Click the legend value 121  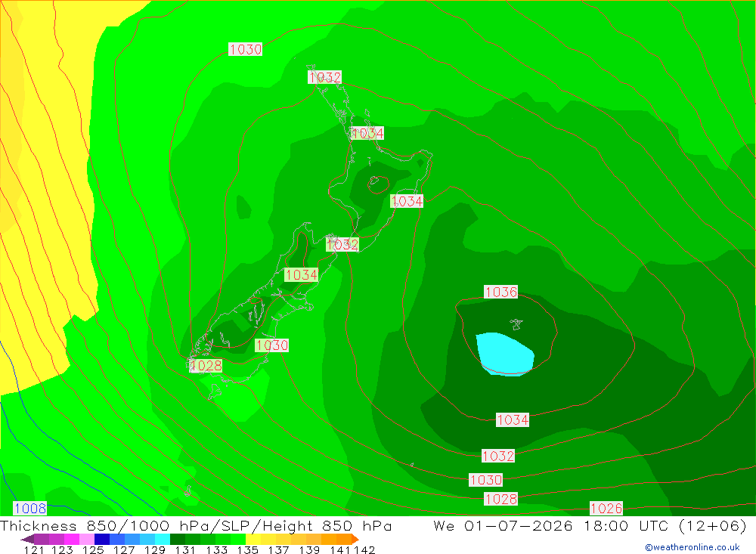point(34,550)
